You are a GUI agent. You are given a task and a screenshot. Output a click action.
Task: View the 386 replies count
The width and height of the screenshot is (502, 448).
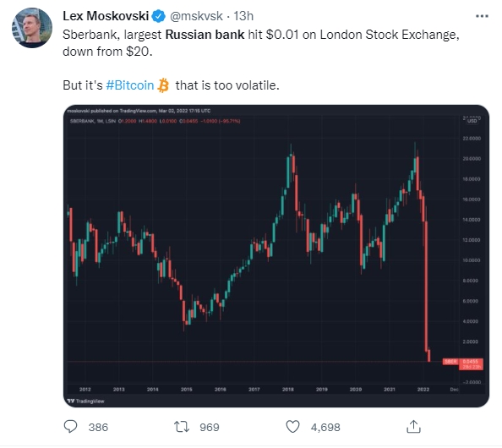pyautogui.click(x=98, y=427)
